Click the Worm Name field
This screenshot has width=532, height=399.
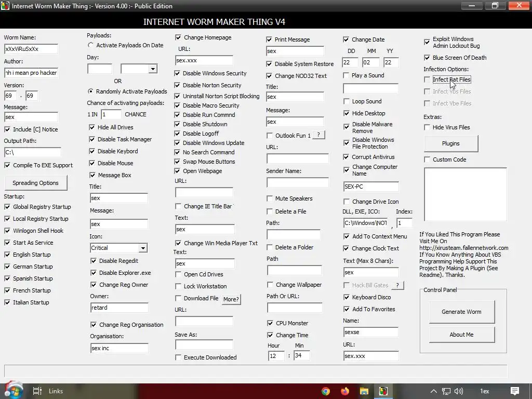pyautogui.click(x=31, y=49)
